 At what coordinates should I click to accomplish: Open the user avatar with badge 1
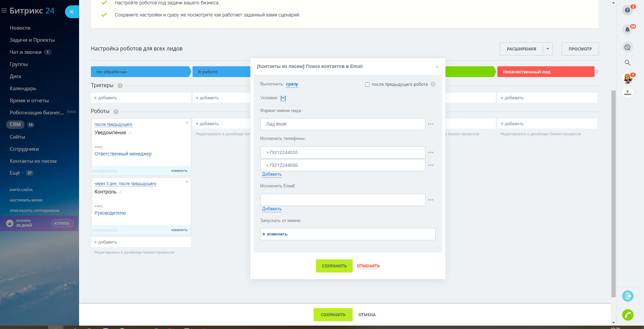pyautogui.click(x=628, y=78)
